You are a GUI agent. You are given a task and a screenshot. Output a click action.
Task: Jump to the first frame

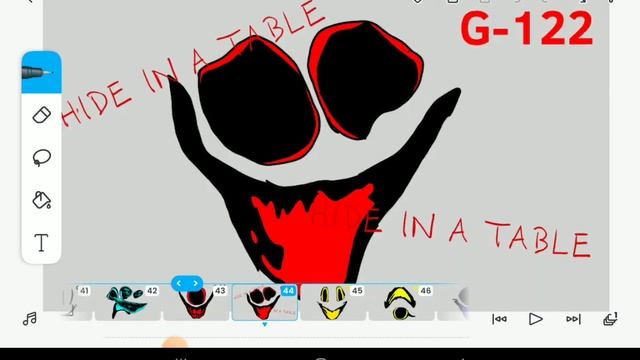[x=499, y=319]
